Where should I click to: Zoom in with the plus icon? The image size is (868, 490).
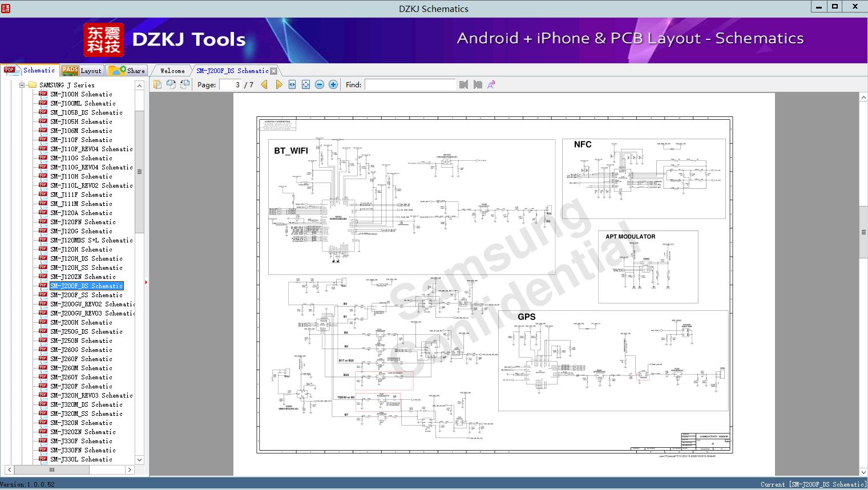(x=333, y=84)
